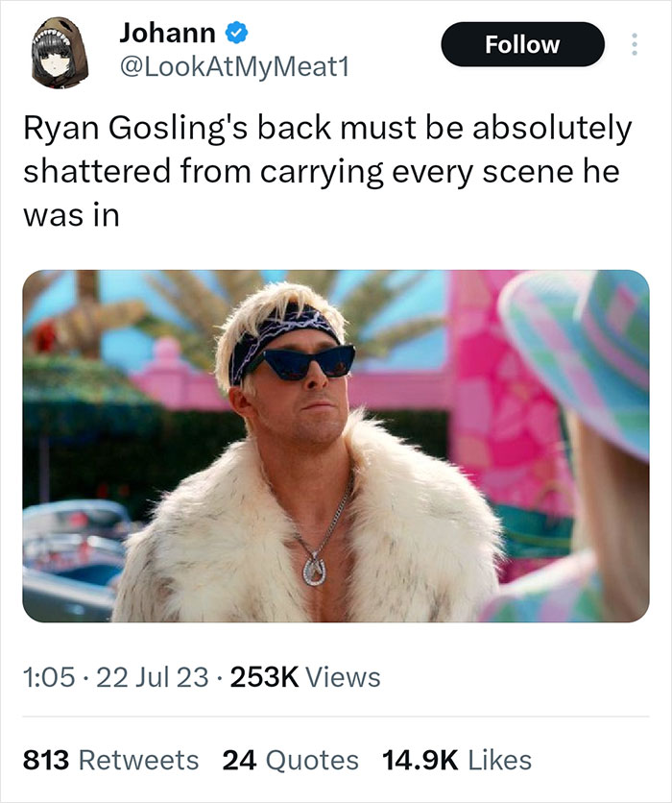The width and height of the screenshot is (672, 803).
Task: Click Ken's sunglasses in the photo
Action: point(307,363)
